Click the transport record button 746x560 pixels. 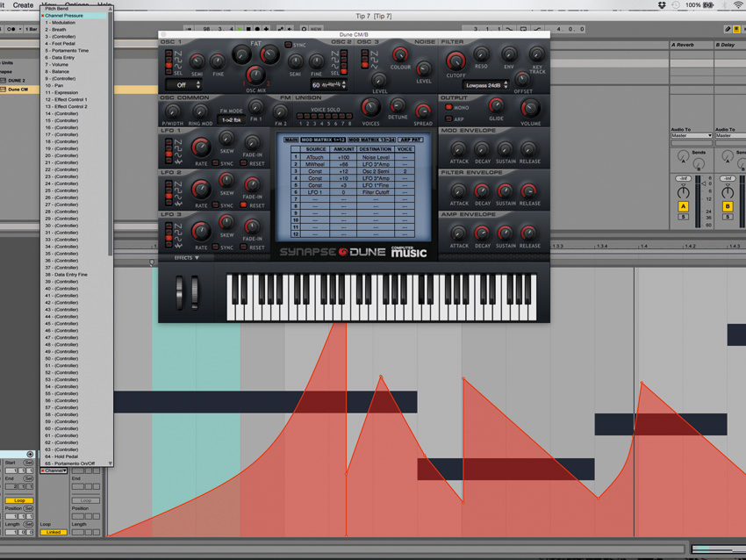257,29
